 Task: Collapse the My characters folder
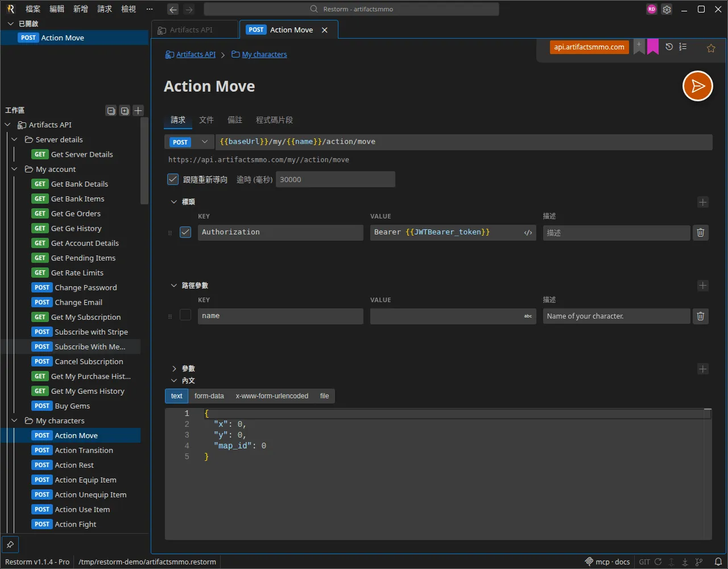[x=15, y=420]
